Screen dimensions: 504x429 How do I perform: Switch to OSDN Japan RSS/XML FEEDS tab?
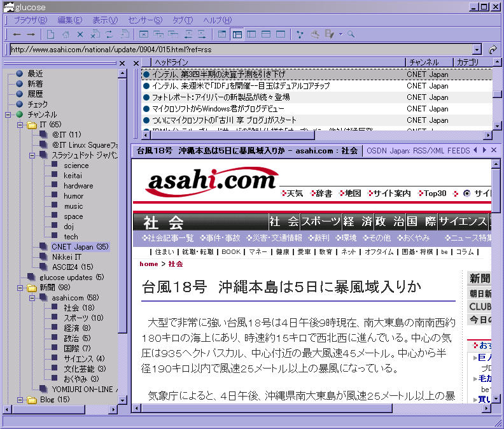[418, 151]
